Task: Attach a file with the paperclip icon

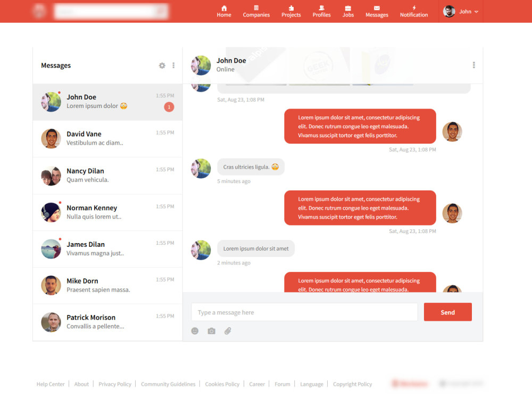Action: click(228, 331)
